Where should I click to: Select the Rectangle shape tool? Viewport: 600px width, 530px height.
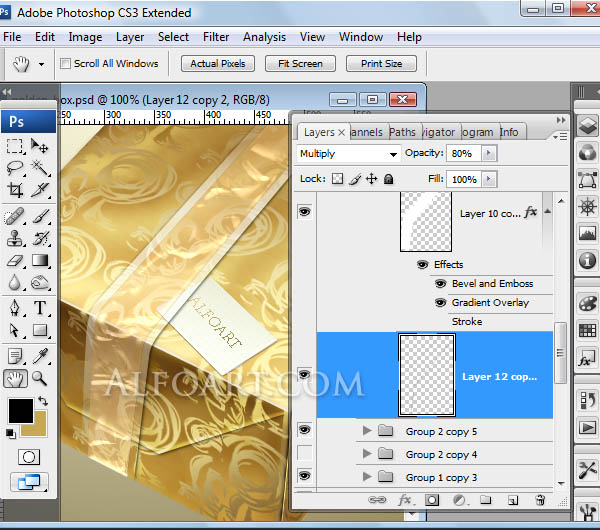coord(40,330)
